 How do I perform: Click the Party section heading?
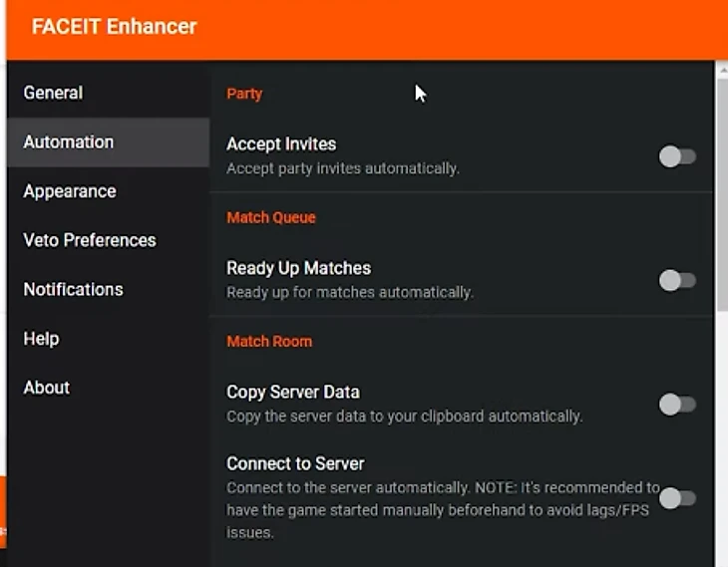(x=244, y=94)
